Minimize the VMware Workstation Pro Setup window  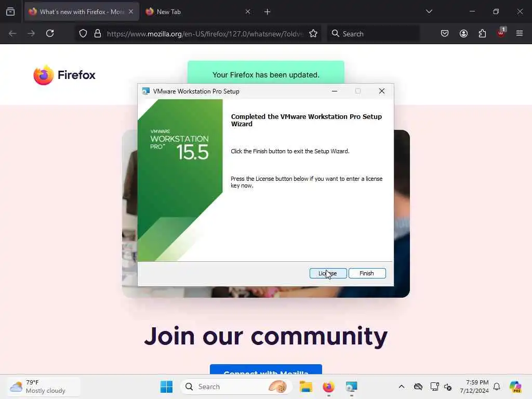pos(335,91)
